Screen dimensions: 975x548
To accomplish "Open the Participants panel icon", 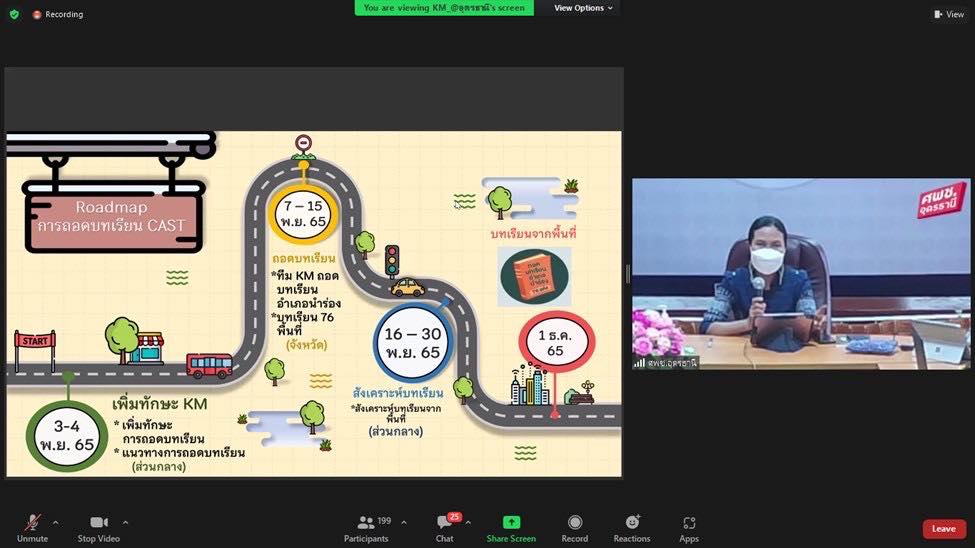I will tap(366, 522).
